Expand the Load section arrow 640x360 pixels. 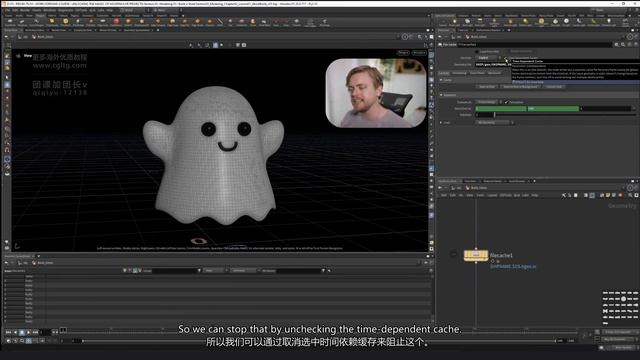[x=441, y=122]
